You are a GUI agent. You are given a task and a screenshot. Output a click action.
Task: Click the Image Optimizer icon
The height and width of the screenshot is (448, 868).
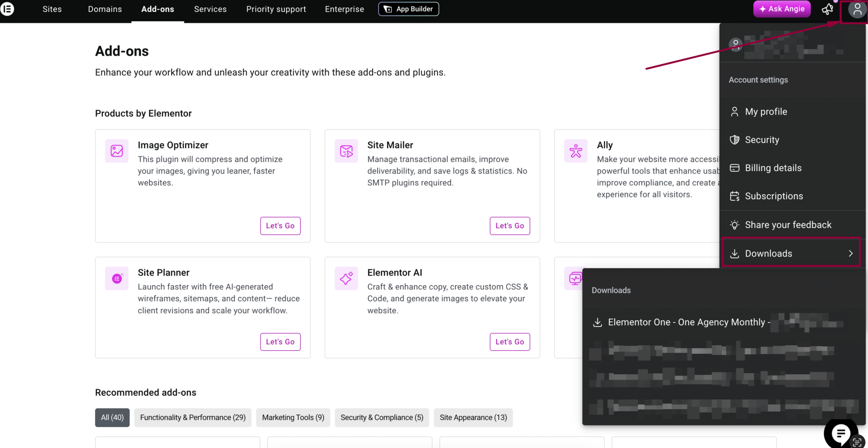pos(117,151)
